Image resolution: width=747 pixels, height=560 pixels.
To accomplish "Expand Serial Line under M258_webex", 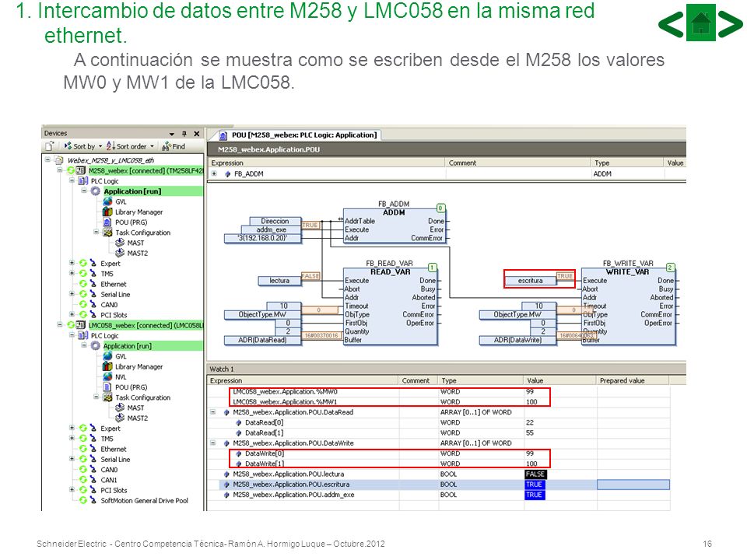I will click(72, 294).
